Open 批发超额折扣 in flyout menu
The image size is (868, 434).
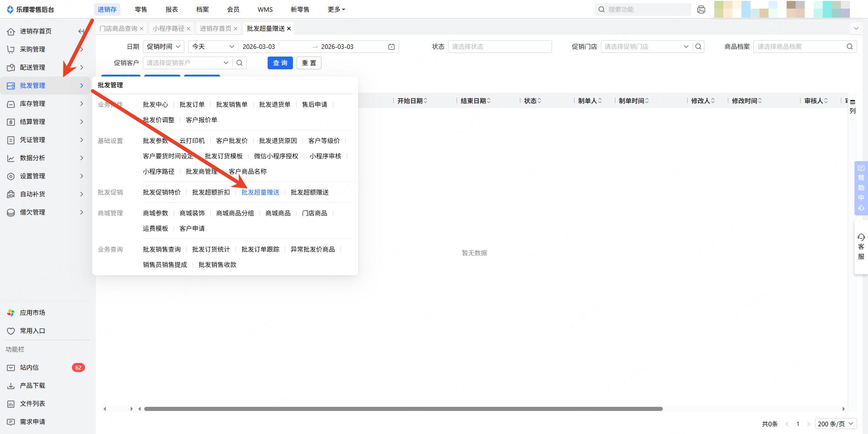point(211,192)
